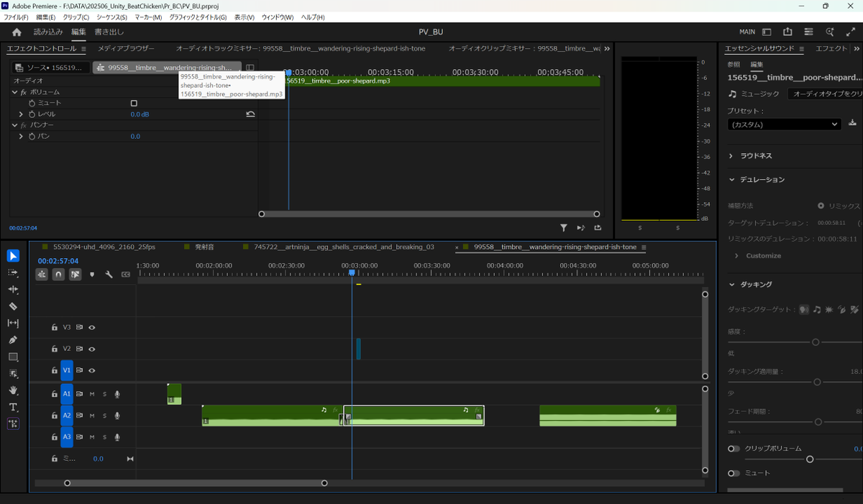Select the Track Select Forward tool
Screen dimensions: 863x504
pyautogui.click(x=13, y=273)
